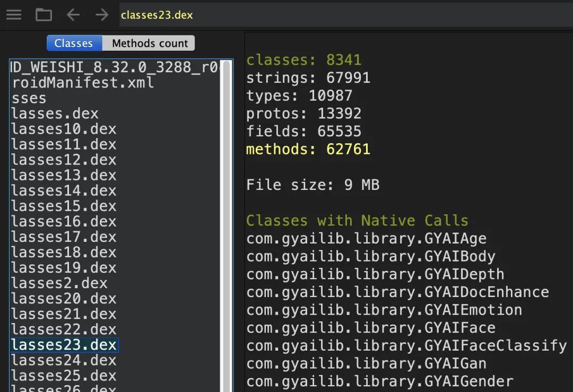
Task: Select classes12.dex in the file list
Action: (64, 160)
